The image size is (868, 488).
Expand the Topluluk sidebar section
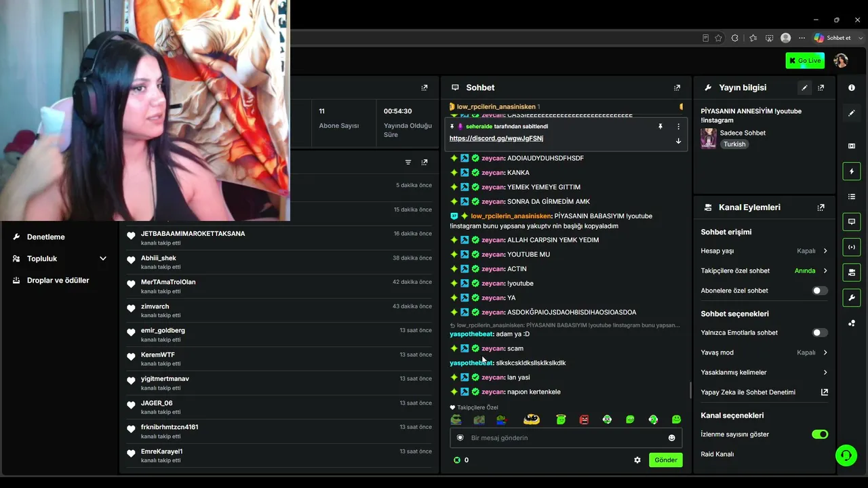click(103, 258)
